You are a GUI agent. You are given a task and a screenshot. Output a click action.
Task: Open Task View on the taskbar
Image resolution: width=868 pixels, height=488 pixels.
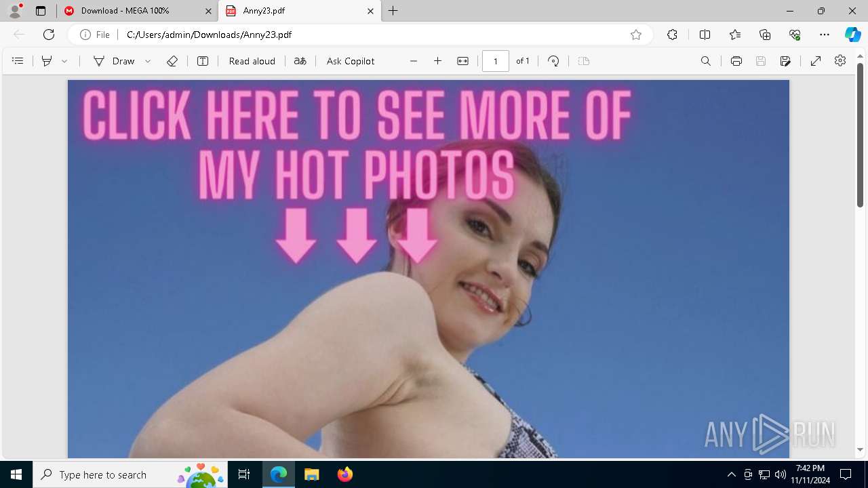[x=244, y=474]
